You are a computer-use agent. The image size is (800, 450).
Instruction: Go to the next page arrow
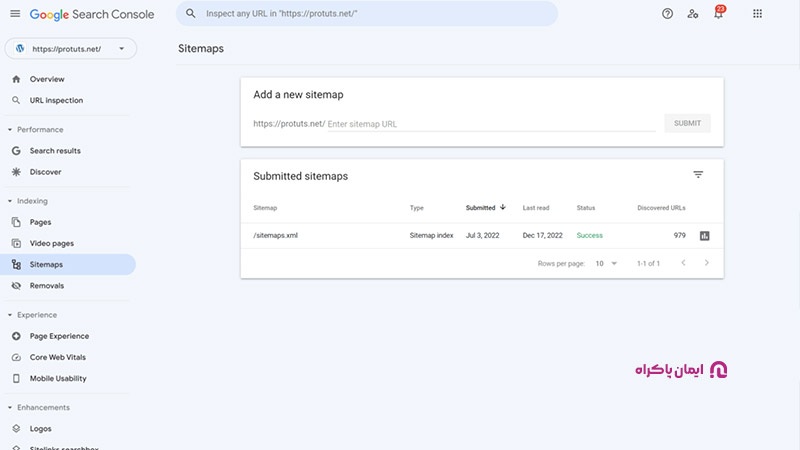(x=707, y=263)
